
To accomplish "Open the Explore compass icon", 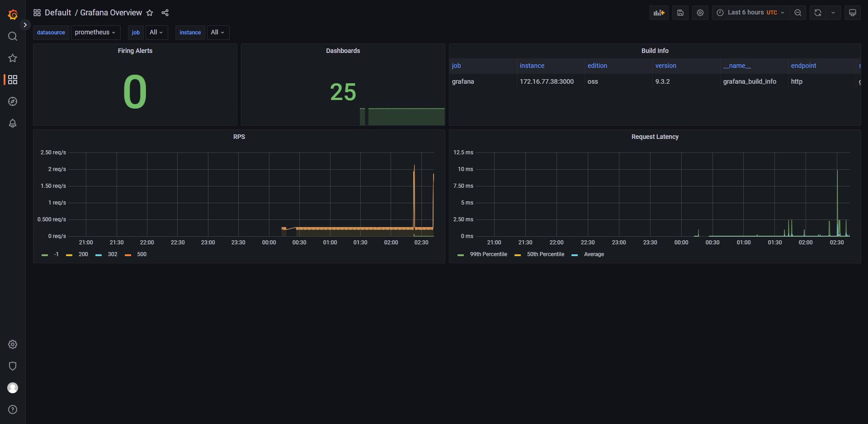I will [13, 101].
